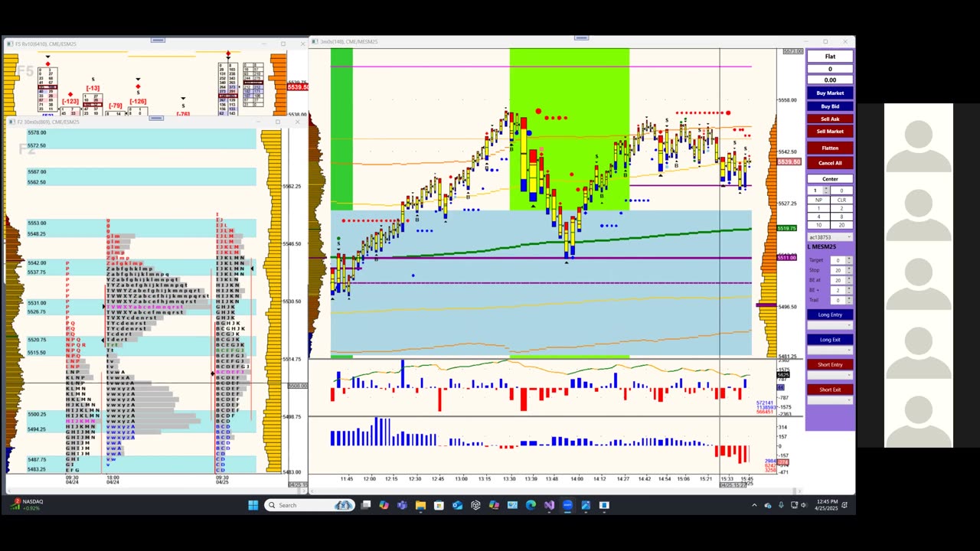Adjust the Stop spinner arrows

click(x=849, y=270)
